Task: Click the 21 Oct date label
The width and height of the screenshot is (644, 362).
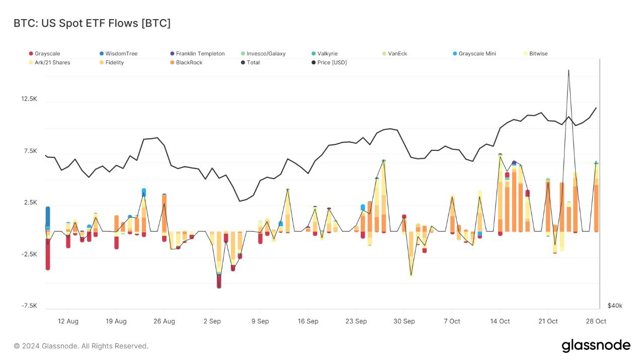Action: tap(548, 321)
